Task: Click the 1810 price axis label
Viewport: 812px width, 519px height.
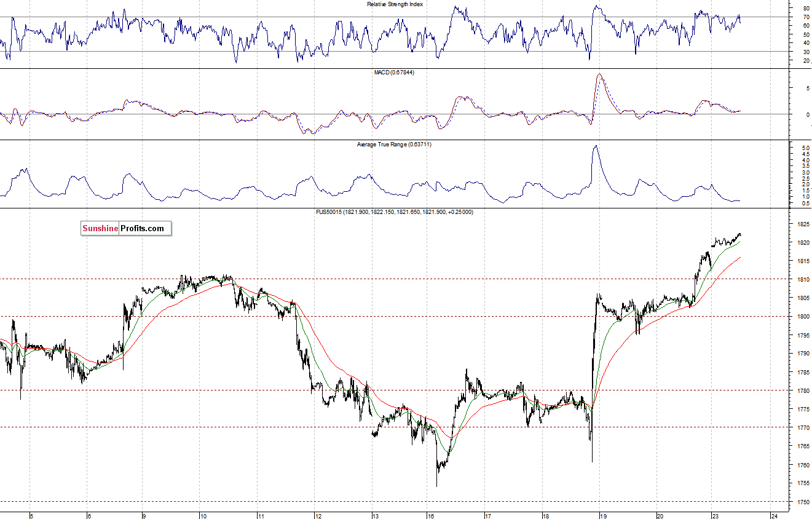Action: (x=803, y=280)
